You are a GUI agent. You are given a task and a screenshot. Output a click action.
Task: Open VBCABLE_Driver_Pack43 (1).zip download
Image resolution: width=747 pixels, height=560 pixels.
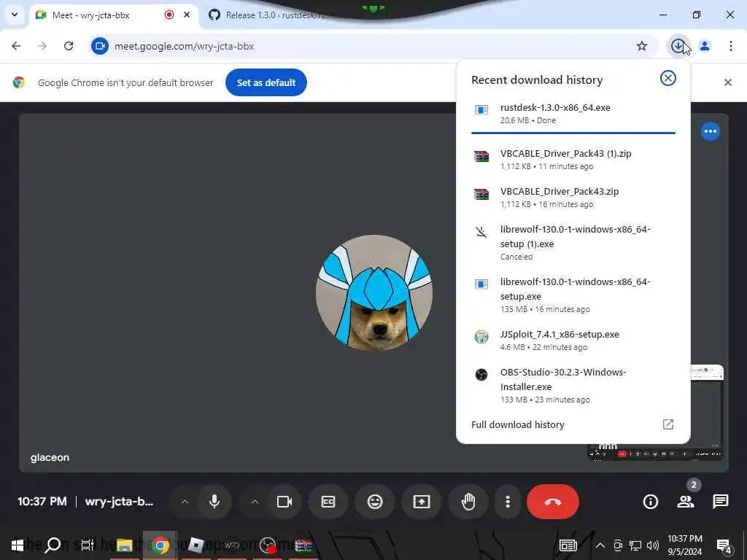pyautogui.click(x=573, y=159)
